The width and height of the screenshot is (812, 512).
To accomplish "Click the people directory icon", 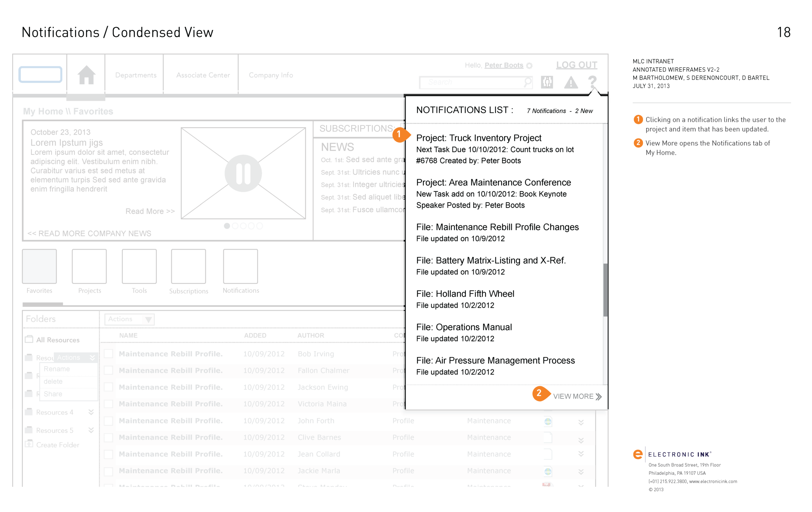I will [547, 82].
